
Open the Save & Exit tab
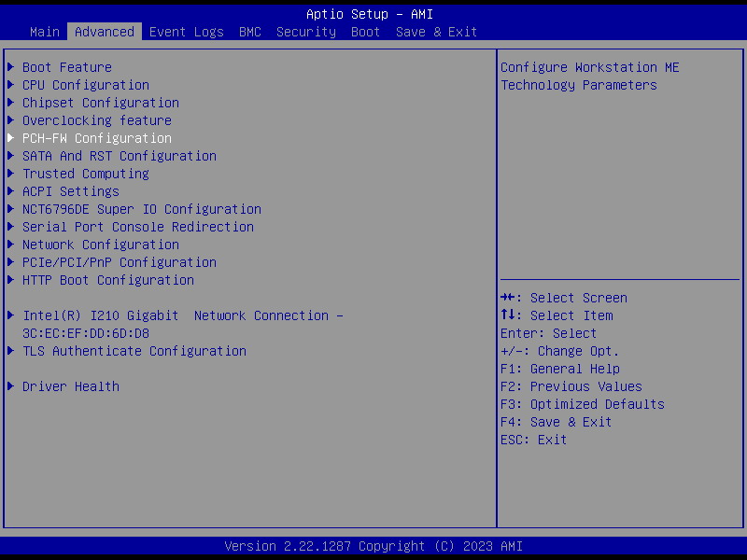pos(436,32)
